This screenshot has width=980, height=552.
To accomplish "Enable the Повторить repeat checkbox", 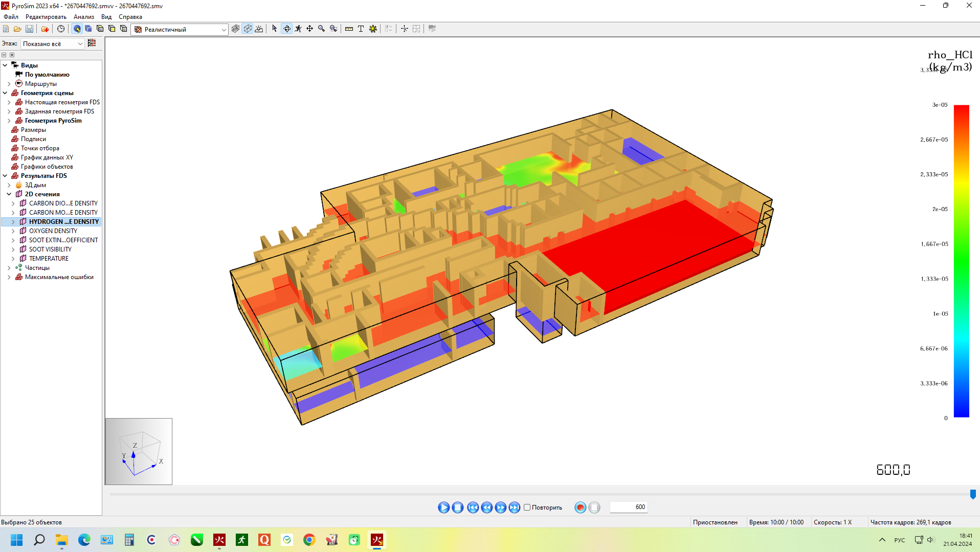I will coord(527,508).
